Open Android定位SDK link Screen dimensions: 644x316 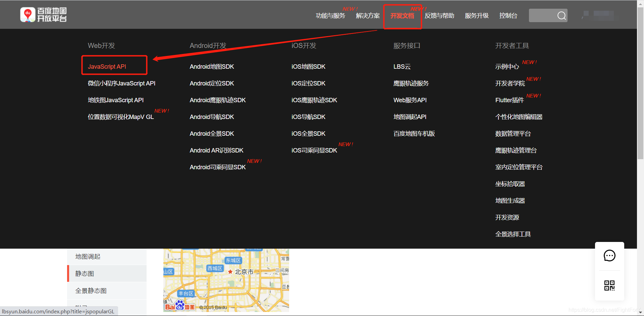coord(212,83)
